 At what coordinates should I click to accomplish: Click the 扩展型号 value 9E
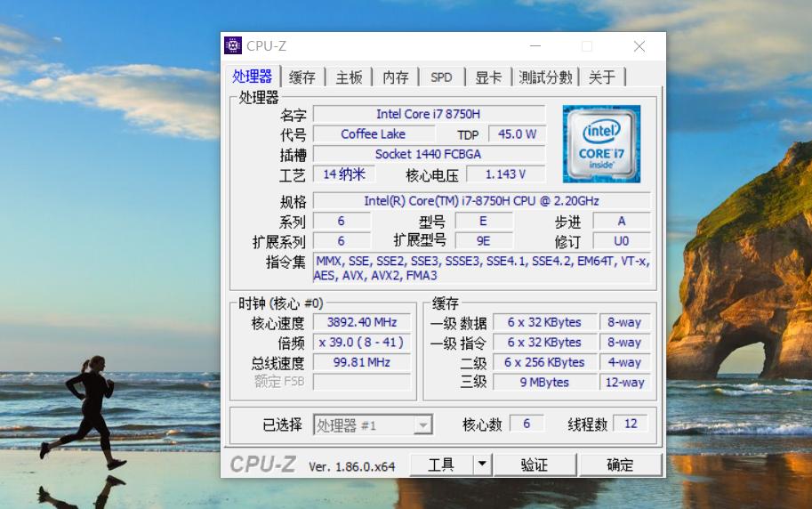pos(484,241)
